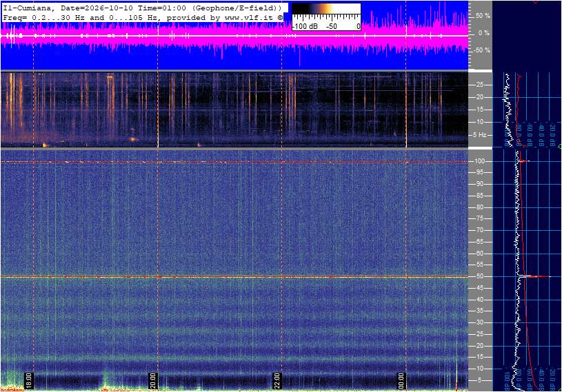Click the '50 %' amplitude scale label

[483, 16]
